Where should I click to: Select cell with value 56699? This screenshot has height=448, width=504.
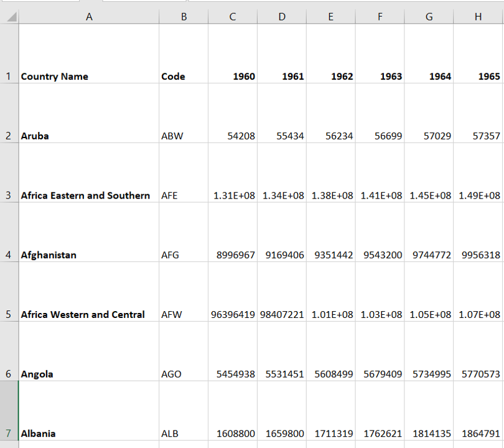tap(380, 113)
